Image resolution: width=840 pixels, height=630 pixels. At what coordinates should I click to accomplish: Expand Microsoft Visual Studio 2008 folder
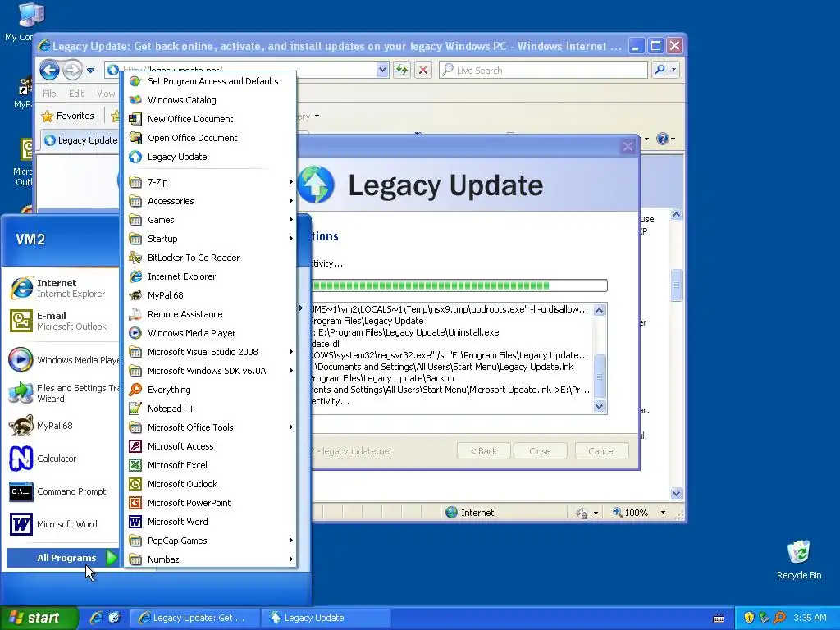point(210,352)
